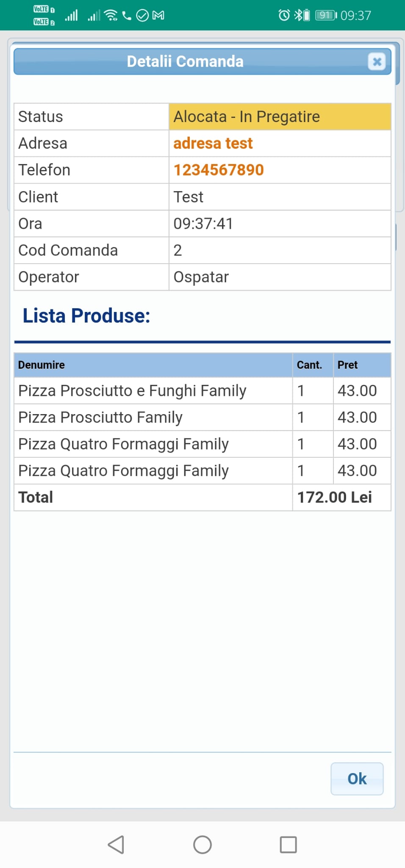The width and height of the screenshot is (405, 868).
Task: Select the Pizza Prosciutto Family row
Action: click(100, 417)
